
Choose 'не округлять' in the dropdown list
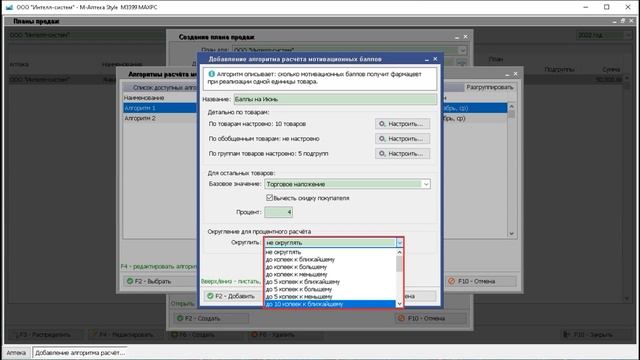tap(330, 252)
